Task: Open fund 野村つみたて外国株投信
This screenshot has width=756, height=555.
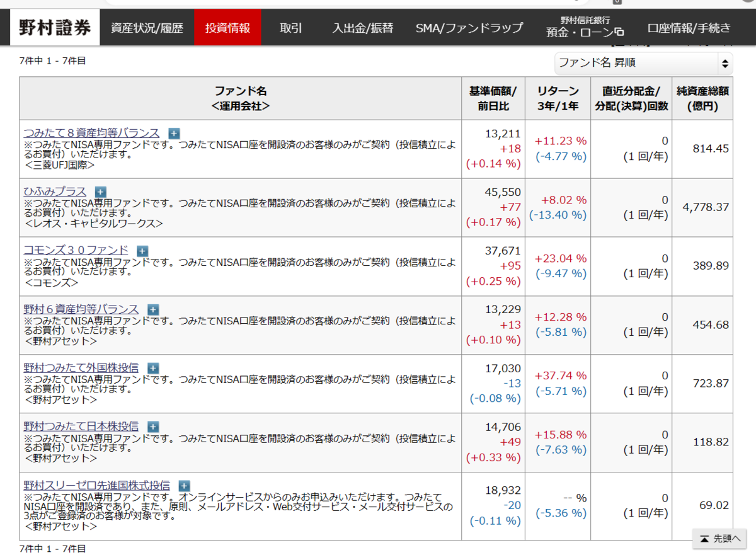Action: coord(81,367)
